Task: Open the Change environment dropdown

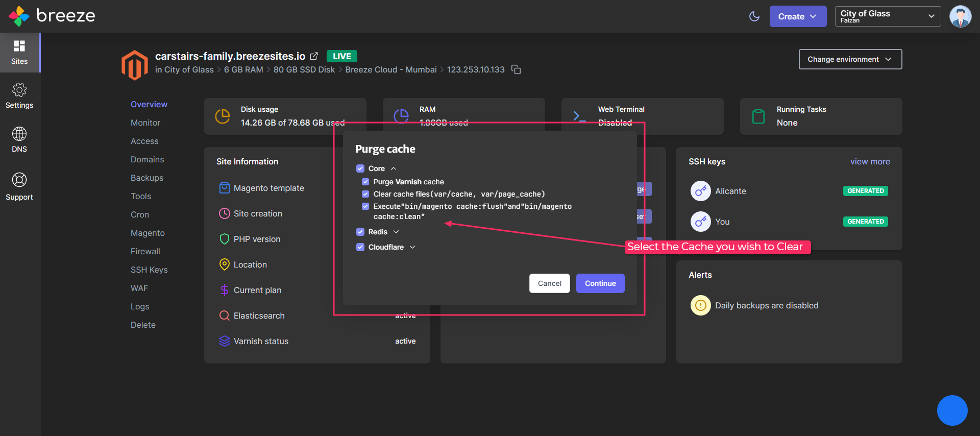Action: point(850,59)
